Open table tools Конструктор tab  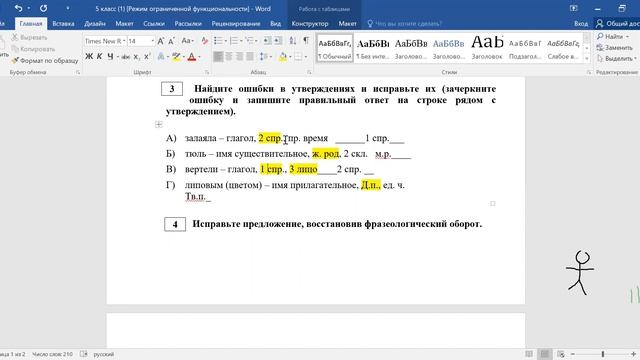(x=310, y=24)
